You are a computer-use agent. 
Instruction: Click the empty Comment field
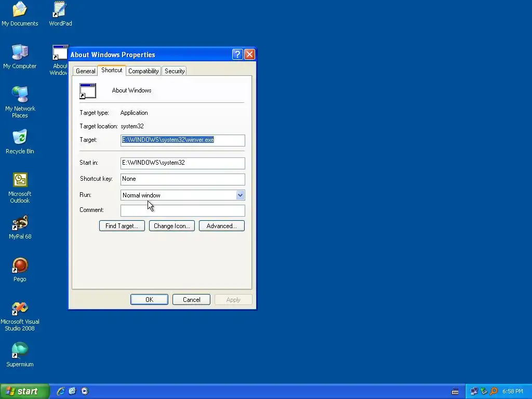(182, 210)
